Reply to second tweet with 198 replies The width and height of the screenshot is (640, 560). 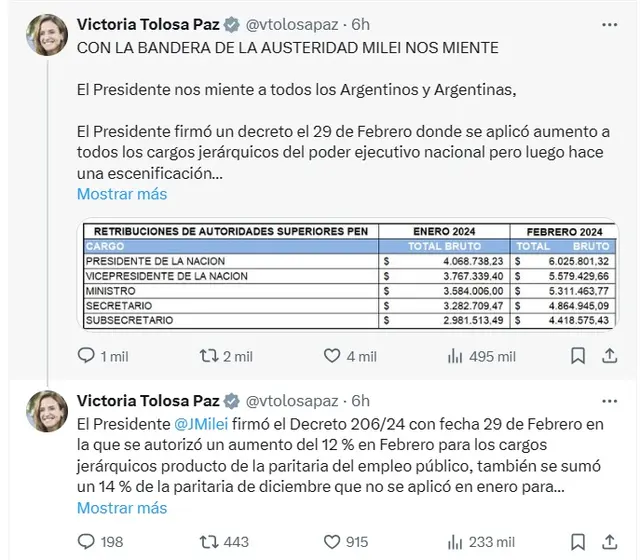click(x=86, y=542)
